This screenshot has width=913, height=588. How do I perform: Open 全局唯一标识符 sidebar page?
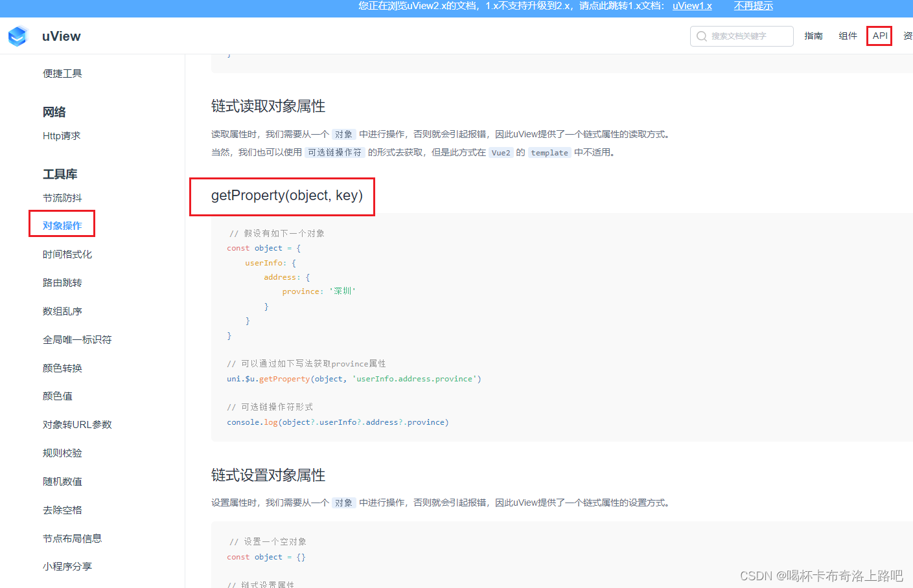[77, 339]
